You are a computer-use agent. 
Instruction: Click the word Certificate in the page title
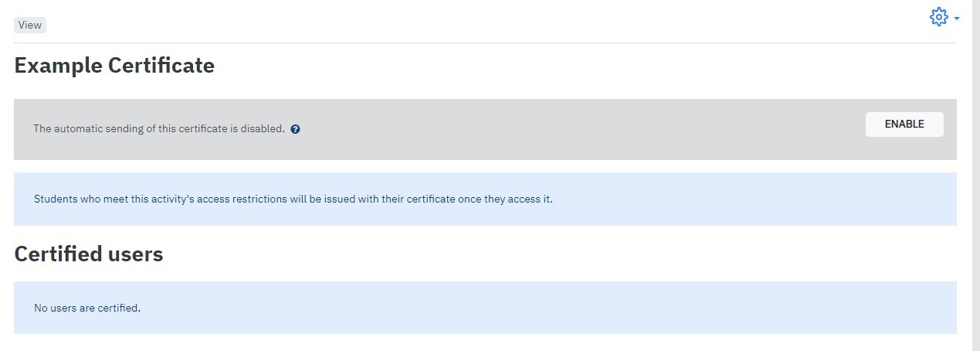click(161, 66)
